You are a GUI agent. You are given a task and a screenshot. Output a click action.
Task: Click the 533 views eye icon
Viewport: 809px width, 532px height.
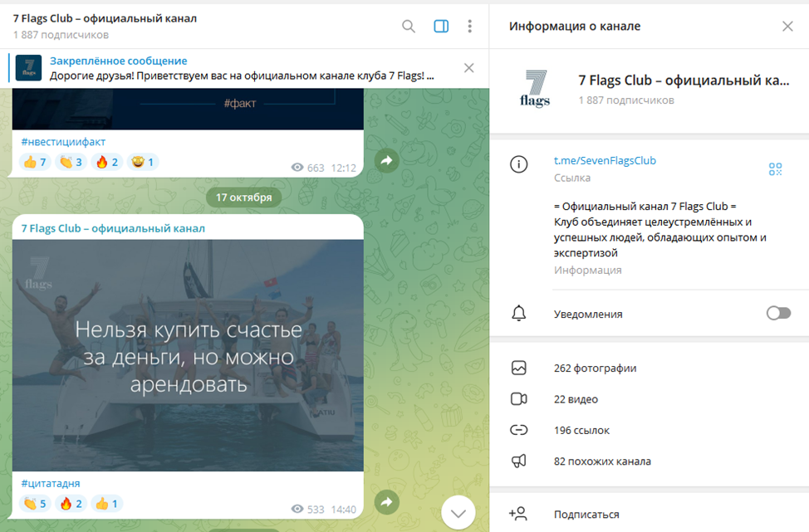pos(297,510)
